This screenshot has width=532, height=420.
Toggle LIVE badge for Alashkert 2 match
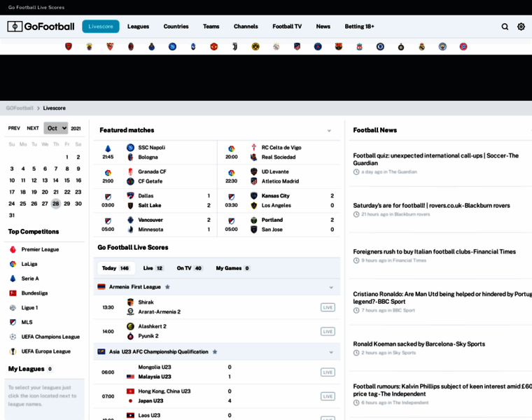pyautogui.click(x=328, y=332)
